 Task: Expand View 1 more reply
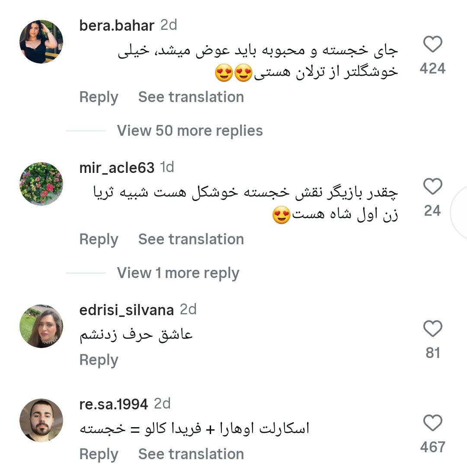coord(178,273)
